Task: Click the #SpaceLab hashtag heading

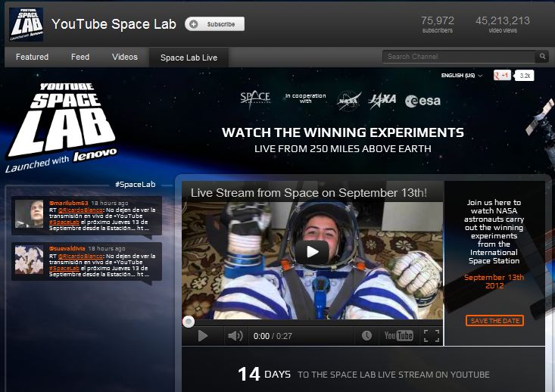Action: [136, 185]
